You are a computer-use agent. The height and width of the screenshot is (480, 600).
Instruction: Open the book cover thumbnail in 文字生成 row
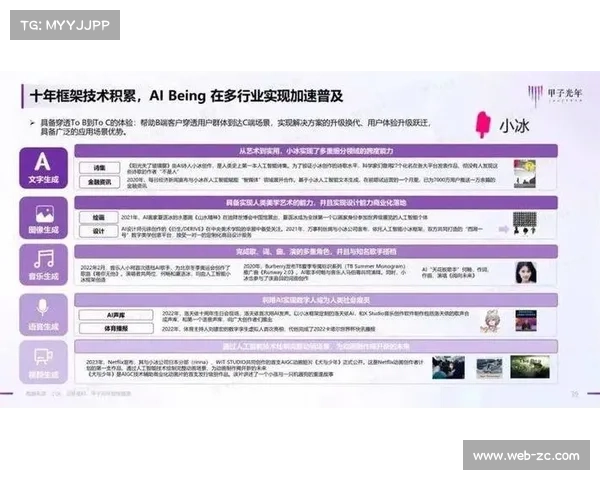click(x=525, y=174)
